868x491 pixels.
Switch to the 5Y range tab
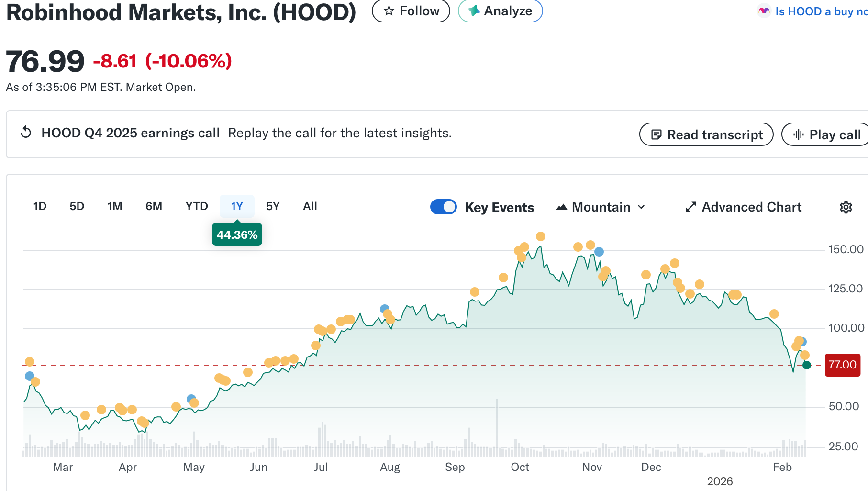coord(273,206)
